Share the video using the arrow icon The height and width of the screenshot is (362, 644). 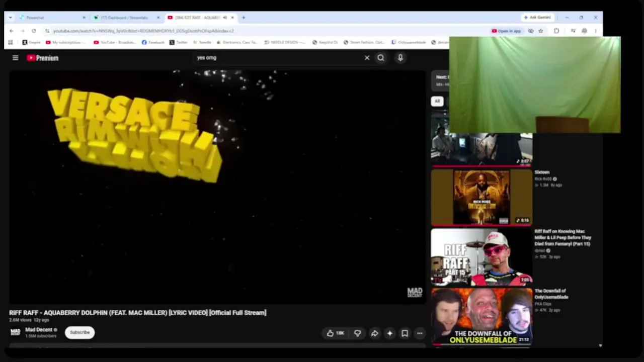click(374, 333)
